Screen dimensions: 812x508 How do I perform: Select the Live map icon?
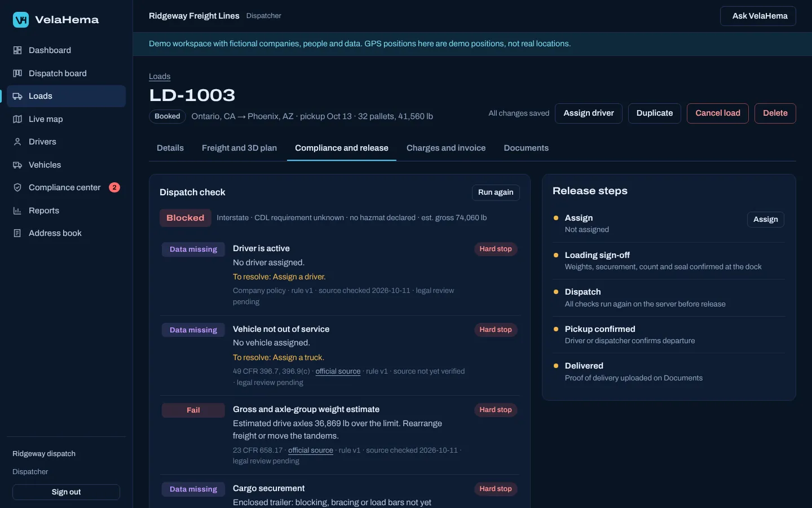click(17, 119)
